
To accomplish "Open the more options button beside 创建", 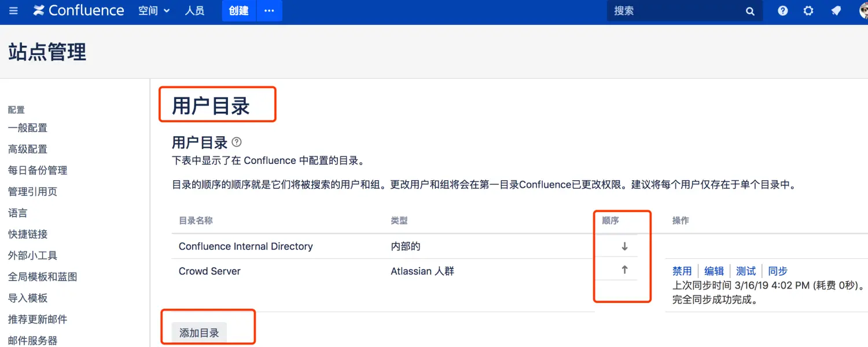I will [x=269, y=11].
